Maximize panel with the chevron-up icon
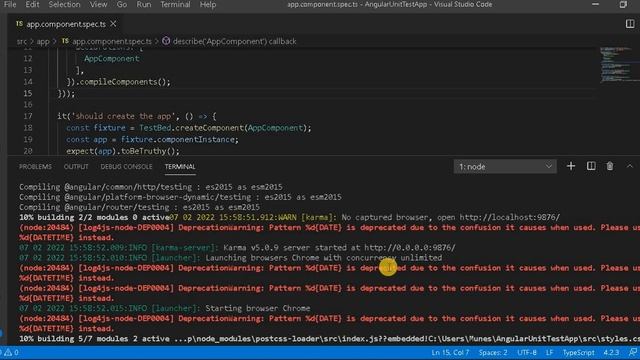640x360 pixels. click(x=629, y=166)
